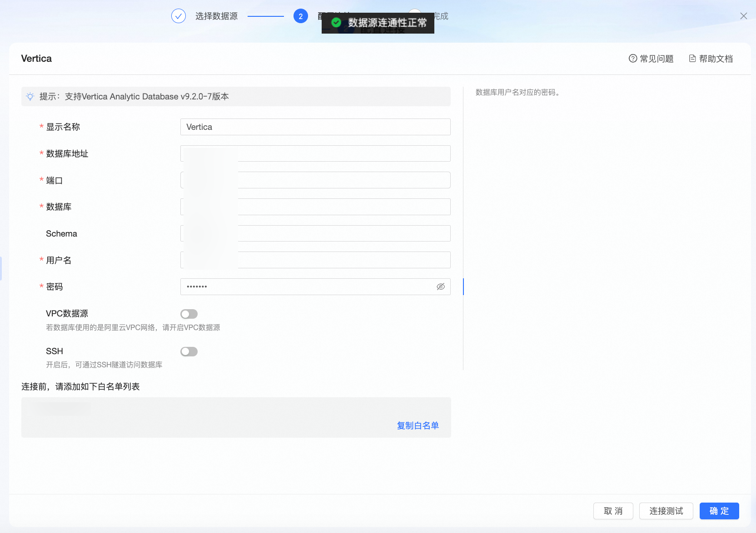
Task: Click the 数据库地址 field label
Action: pos(67,153)
